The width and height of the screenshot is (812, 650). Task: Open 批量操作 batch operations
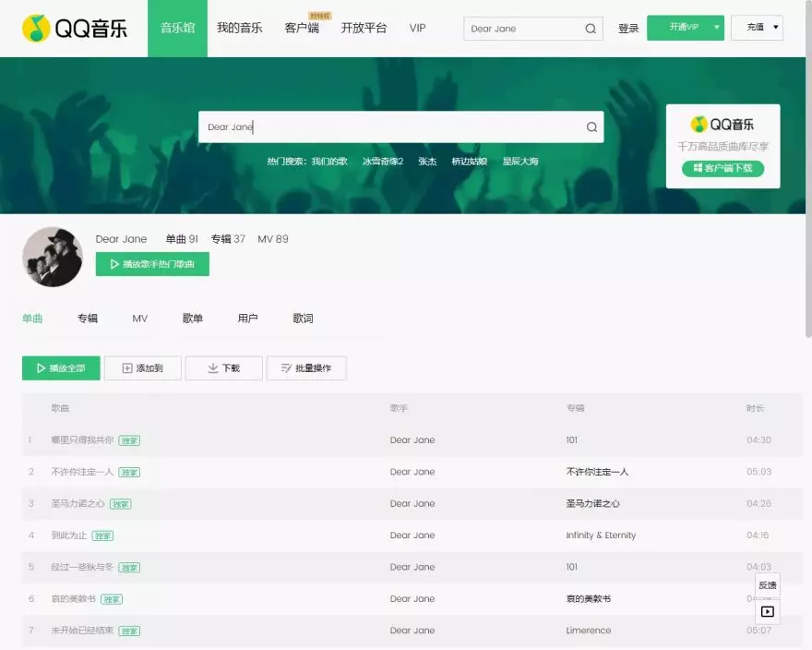coord(306,368)
